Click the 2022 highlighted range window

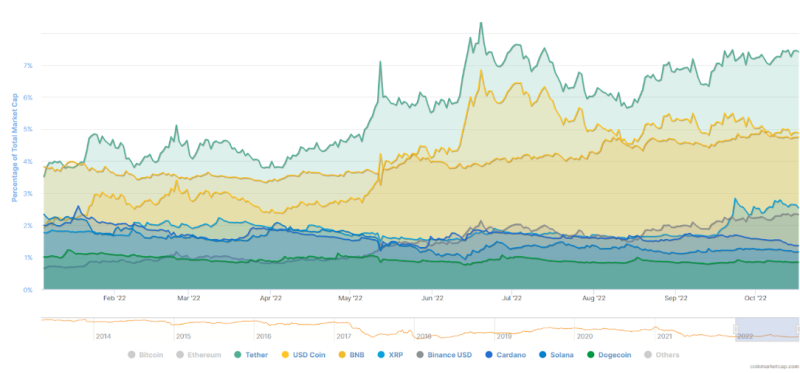767,330
